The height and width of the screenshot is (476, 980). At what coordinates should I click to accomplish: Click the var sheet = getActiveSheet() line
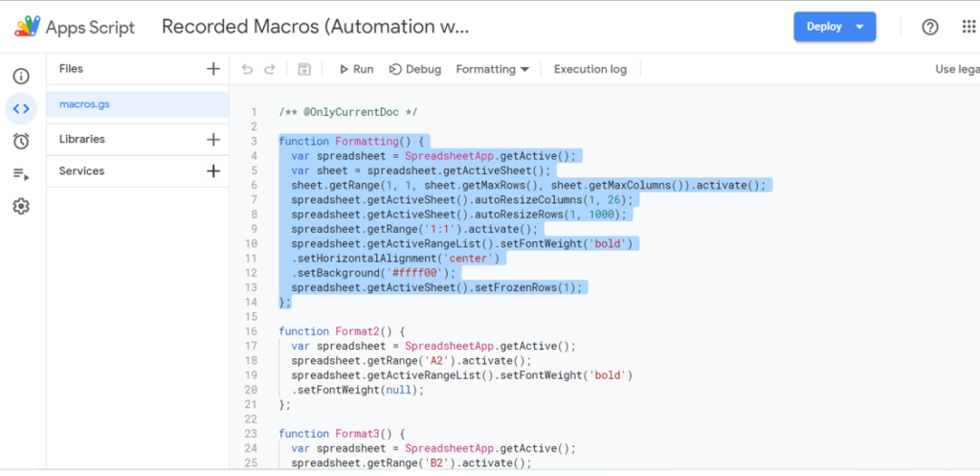point(421,170)
